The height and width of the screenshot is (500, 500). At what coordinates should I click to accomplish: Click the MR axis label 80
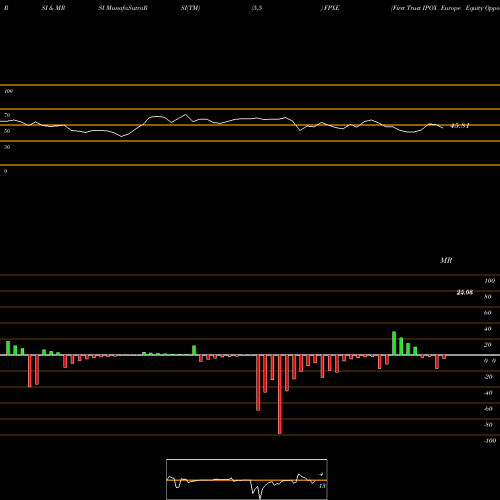pos(488,297)
